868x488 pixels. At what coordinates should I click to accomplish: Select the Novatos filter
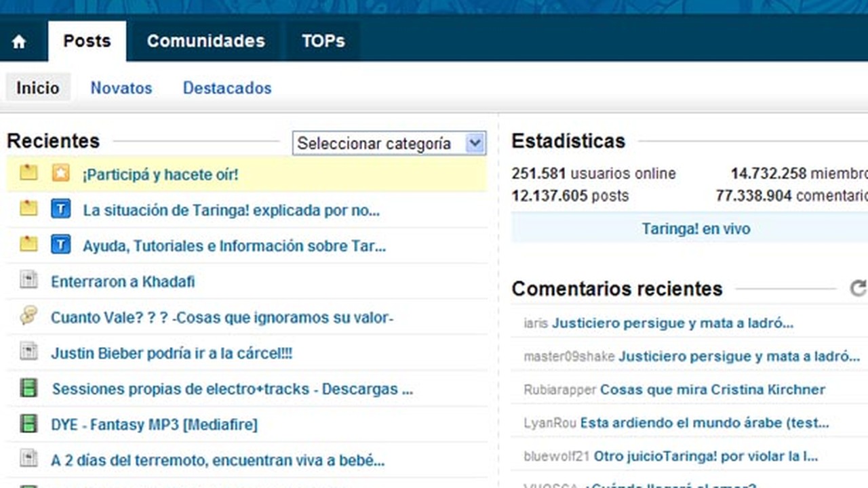121,87
